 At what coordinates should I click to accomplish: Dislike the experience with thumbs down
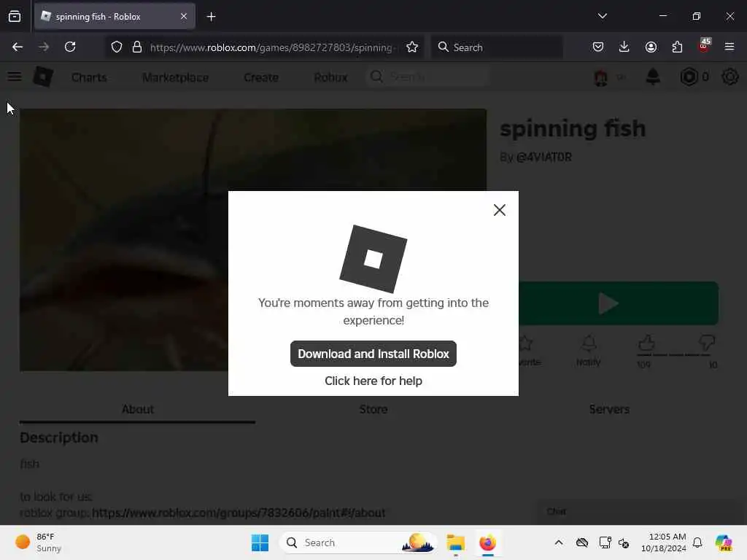click(706, 343)
